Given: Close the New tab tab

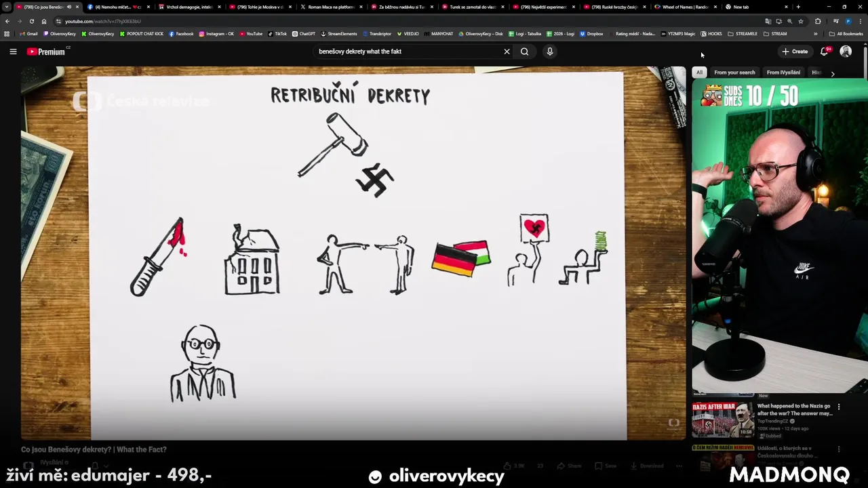Looking at the screenshot, I should (x=786, y=7).
